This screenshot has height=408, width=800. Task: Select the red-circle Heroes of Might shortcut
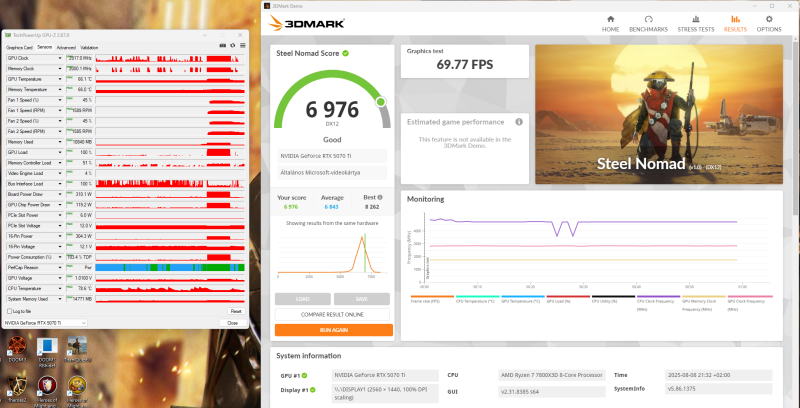[x=47, y=391]
